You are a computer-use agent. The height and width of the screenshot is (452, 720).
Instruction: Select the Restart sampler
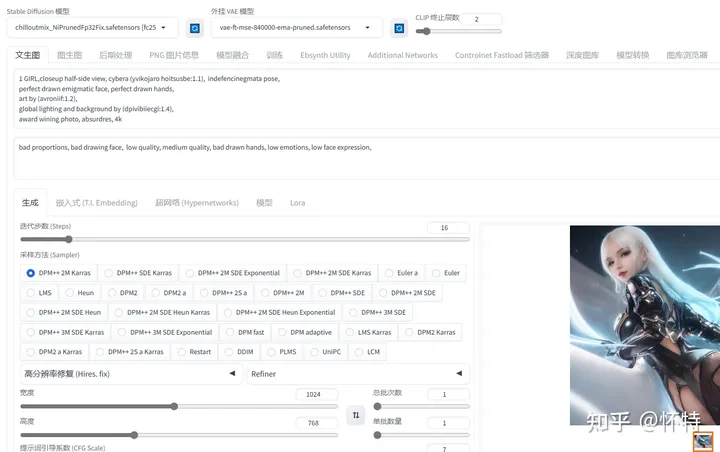[194, 352]
